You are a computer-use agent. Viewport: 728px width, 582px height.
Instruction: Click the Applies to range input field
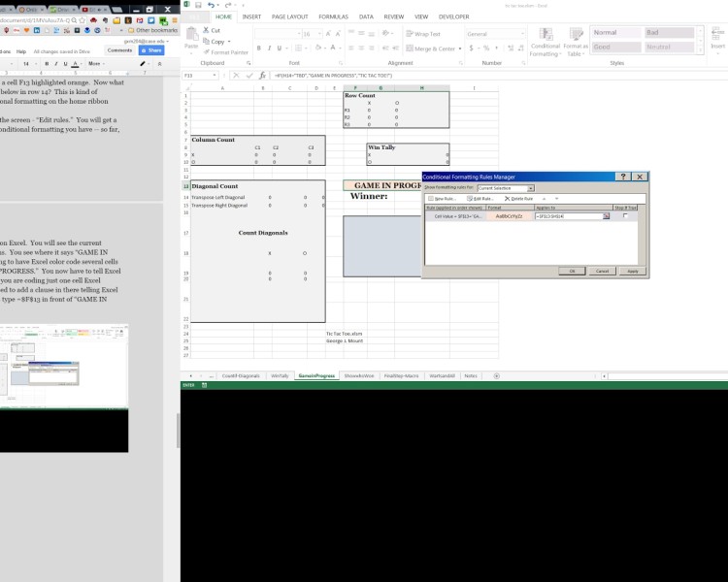coord(567,216)
